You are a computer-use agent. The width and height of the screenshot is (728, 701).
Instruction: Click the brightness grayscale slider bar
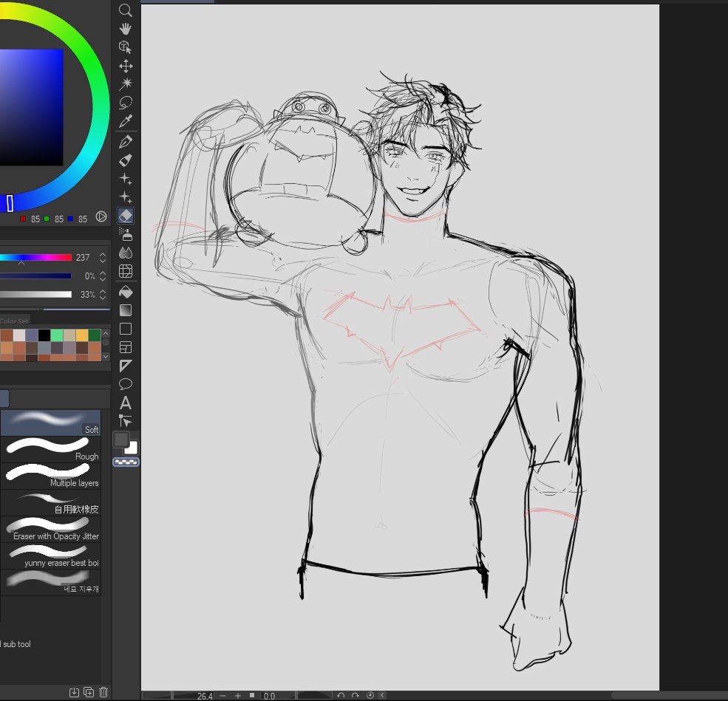click(x=35, y=295)
